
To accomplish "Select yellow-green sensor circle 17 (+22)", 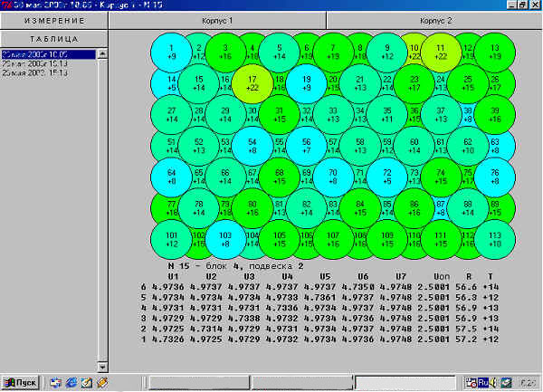I will click(252, 84).
